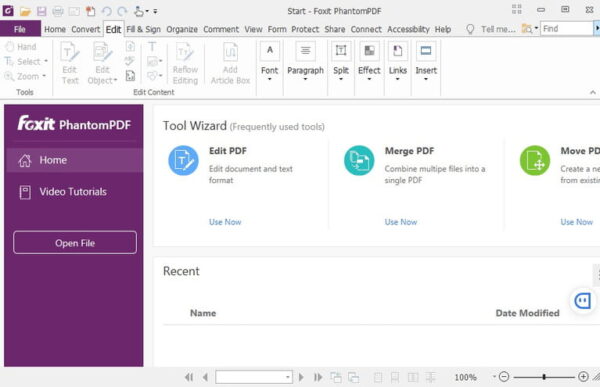Click the Edit PDF wizard icon
This screenshot has width=600, height=387.
click(x=183, y=160)
